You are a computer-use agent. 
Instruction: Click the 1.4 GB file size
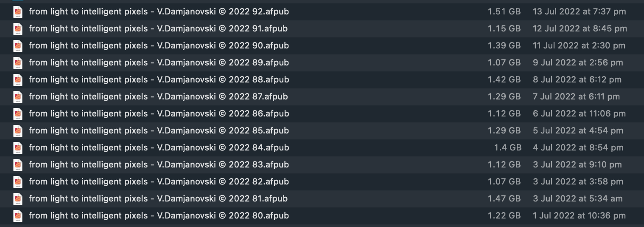coord(507,148)
